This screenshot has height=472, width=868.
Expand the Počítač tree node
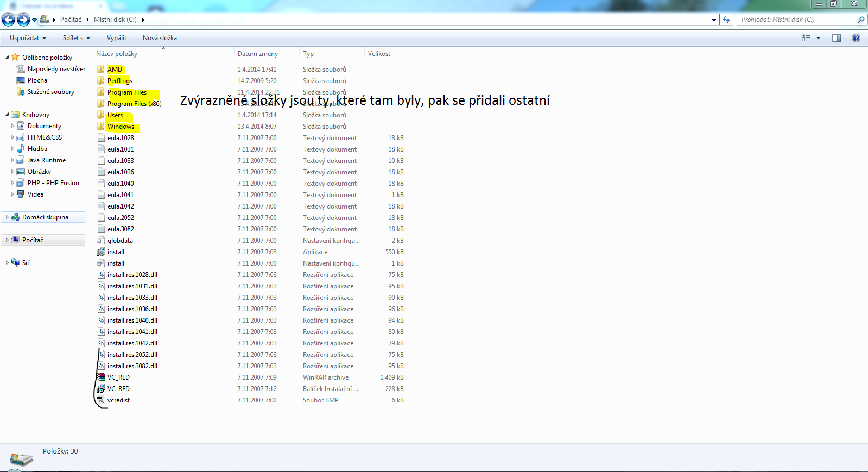[x=7, y=240]
